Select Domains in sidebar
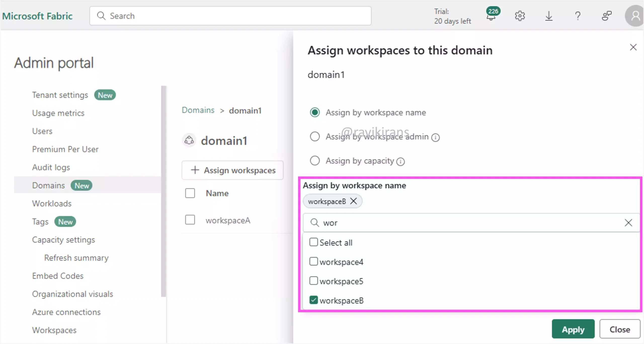644x344 pixels. pyautogui.click(x=88, y=185)
